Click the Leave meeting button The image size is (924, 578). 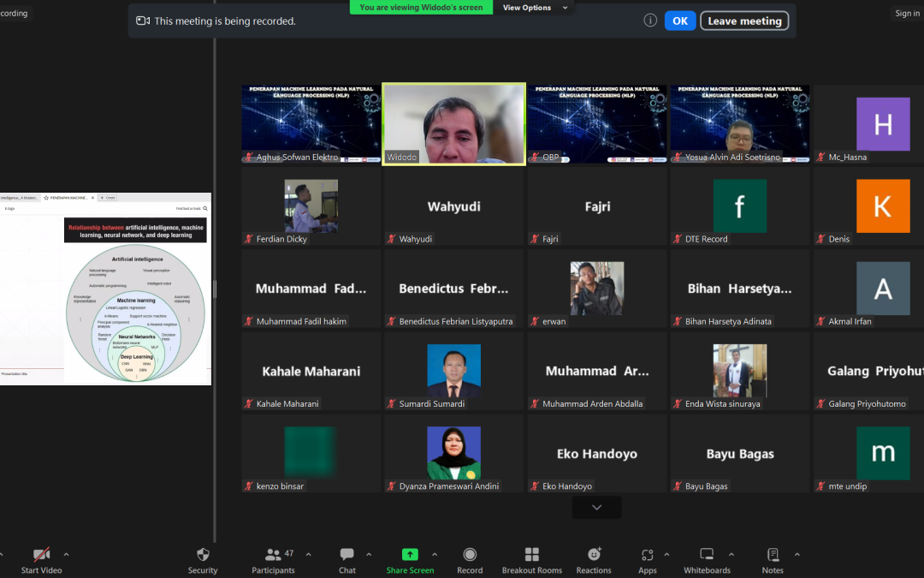click(x=744, y=21)
